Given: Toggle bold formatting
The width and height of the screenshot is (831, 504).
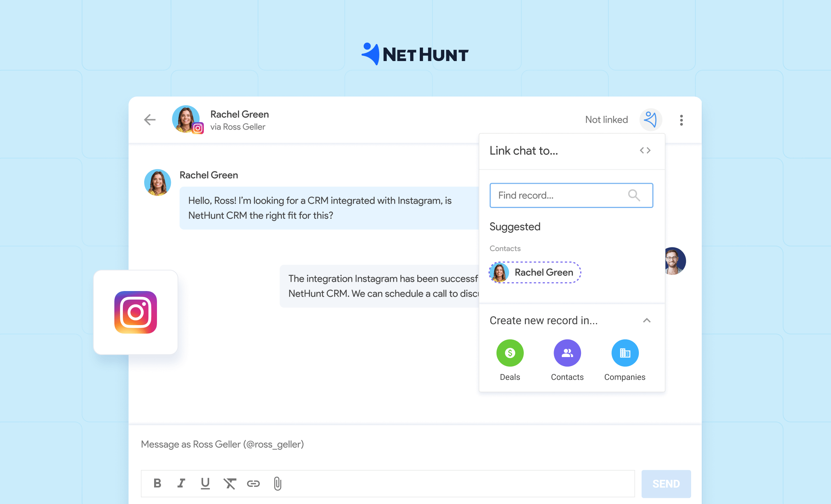Looking at the screenshot, I should (x=157, y=483).
